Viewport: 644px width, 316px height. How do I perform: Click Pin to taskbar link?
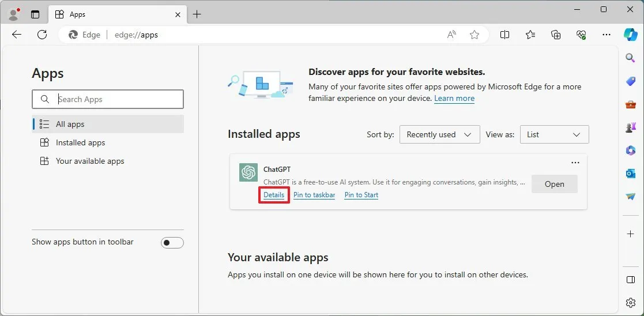(x=314, y=195)
